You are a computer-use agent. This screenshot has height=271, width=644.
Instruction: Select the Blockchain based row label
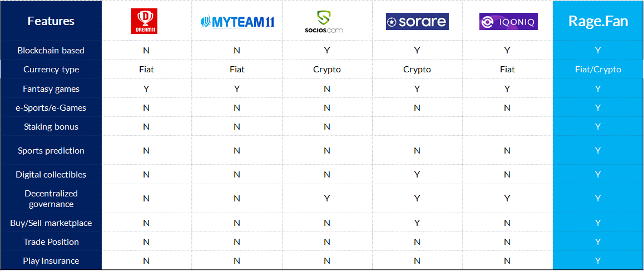(51, 50)
